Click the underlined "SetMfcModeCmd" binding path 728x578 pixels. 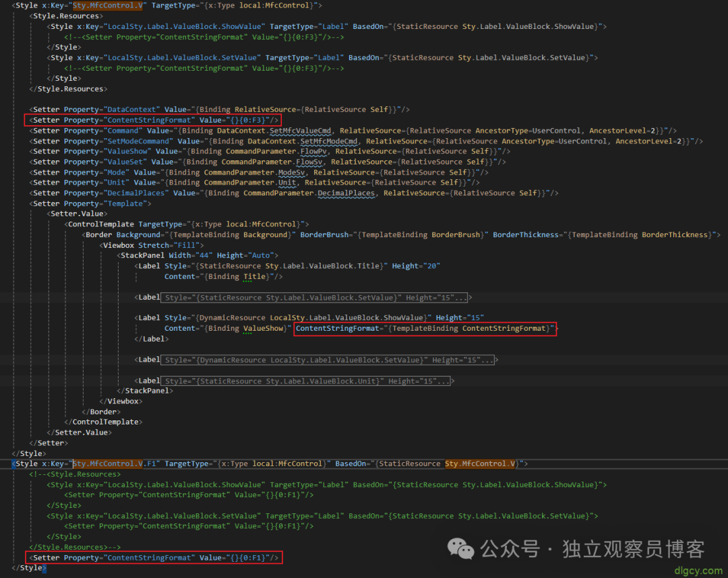[329, 141]
